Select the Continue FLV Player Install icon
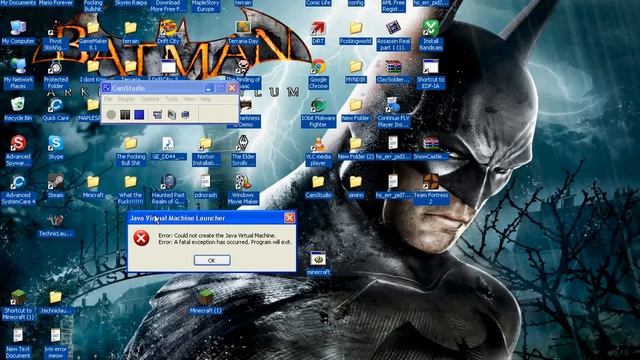The width and height of the screenshot is (640, 360). tap(393, 113)
